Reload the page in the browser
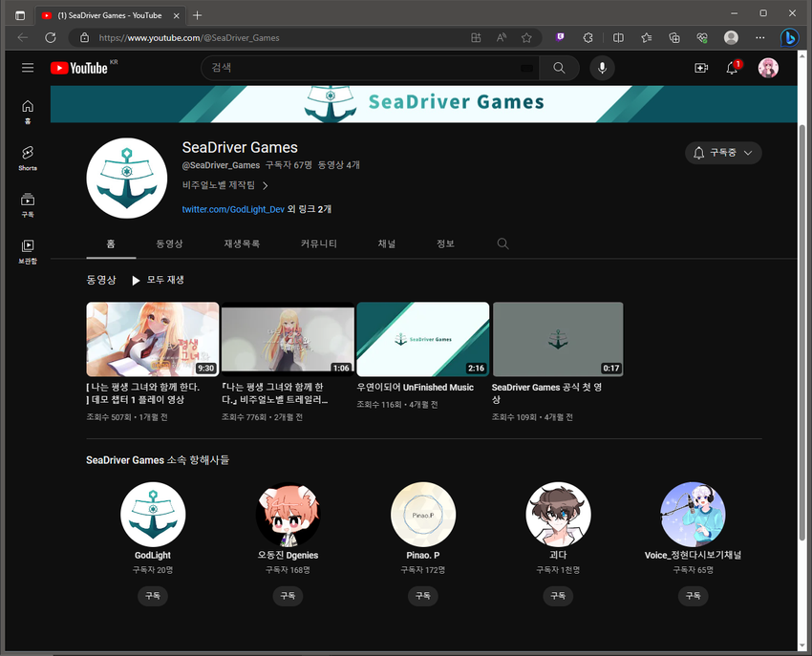 click(51, 38)
